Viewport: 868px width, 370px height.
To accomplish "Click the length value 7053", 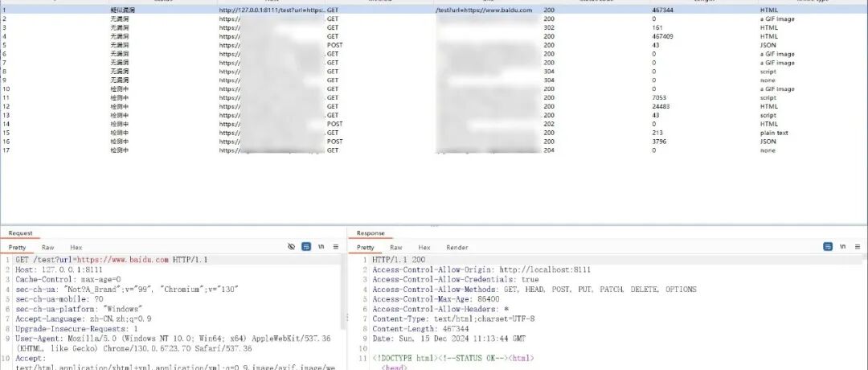I will point(660,97).
